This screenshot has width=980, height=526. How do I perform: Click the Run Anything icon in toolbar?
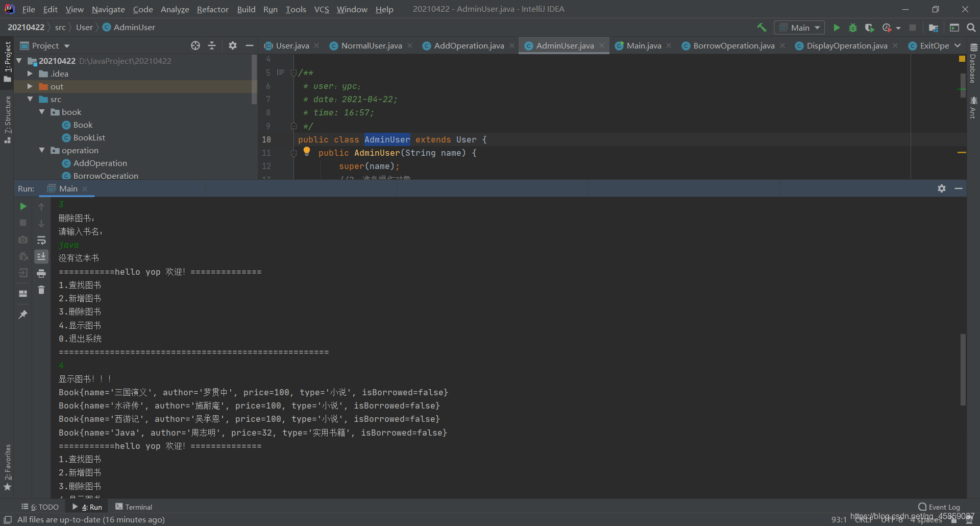pos(954,28)
